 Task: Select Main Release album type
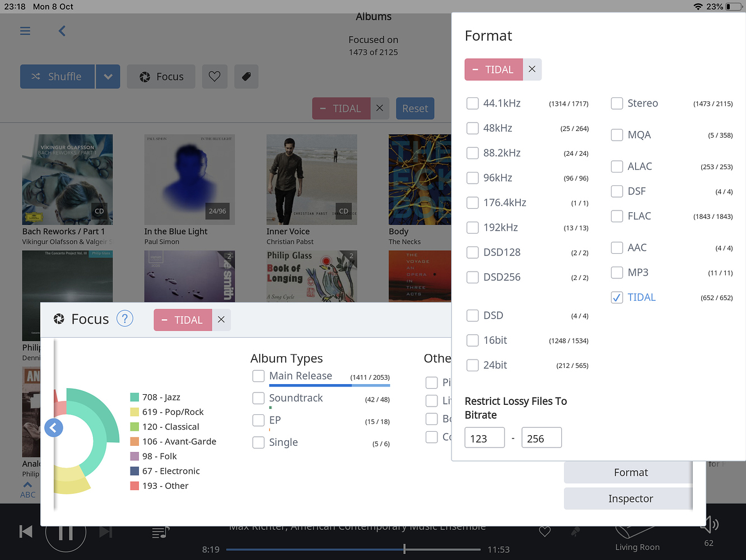(x=258, y=376)
